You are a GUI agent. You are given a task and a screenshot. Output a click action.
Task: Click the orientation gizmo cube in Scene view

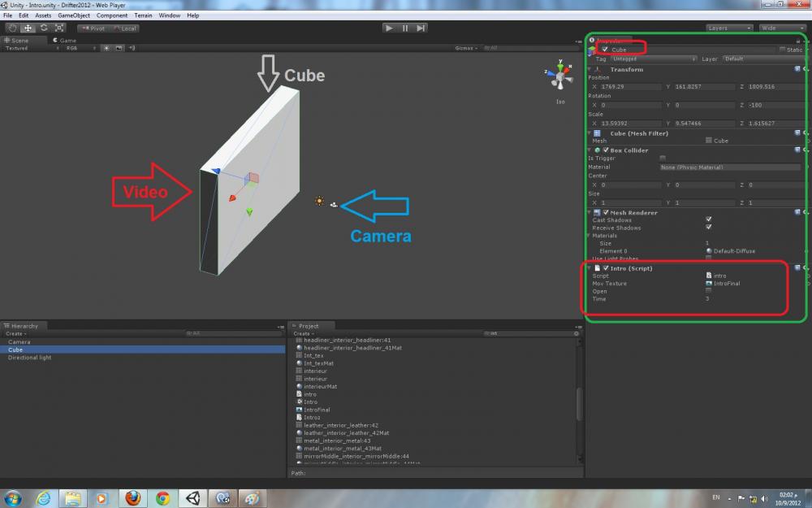[x=559, y=78]
